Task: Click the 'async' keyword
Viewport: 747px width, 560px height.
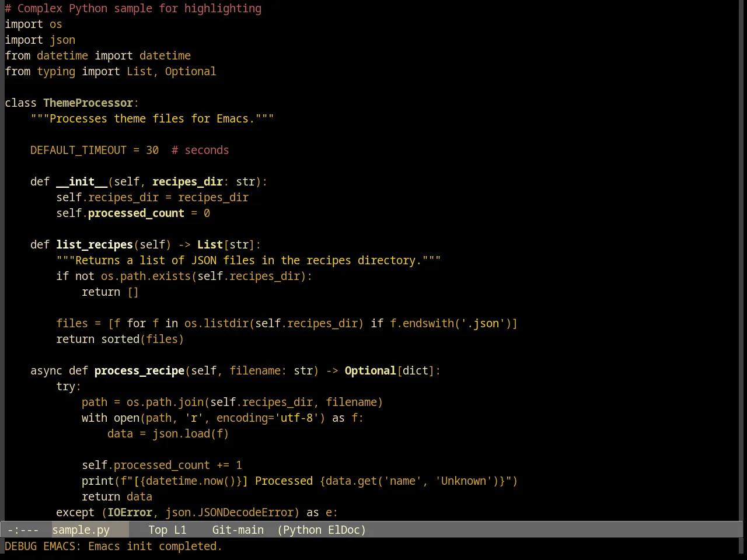Action: 46,370
